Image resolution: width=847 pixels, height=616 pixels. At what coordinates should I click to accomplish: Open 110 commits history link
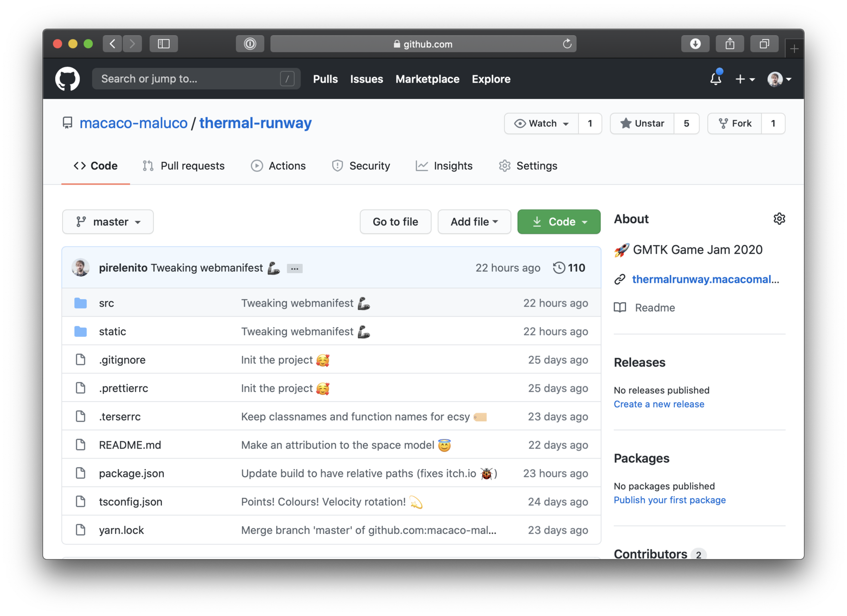pos(569,268)
